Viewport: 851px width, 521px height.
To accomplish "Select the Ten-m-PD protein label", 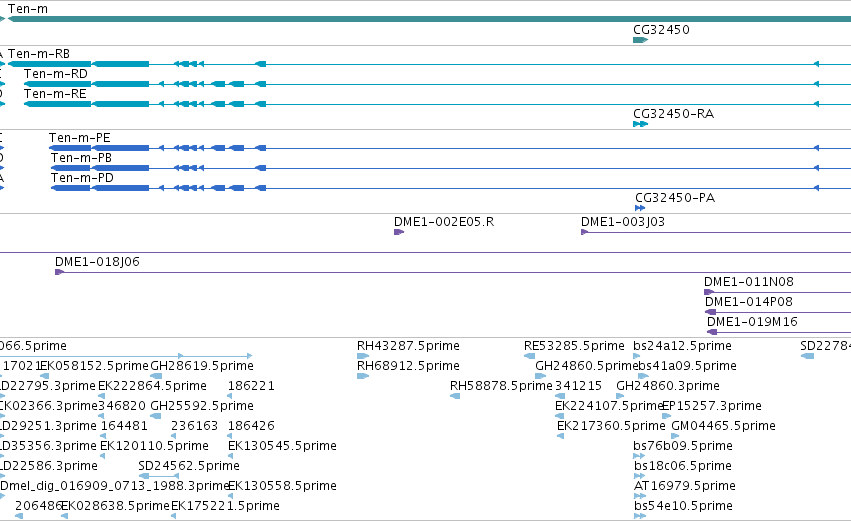I will pyautogui.click(x=82, y=178).
